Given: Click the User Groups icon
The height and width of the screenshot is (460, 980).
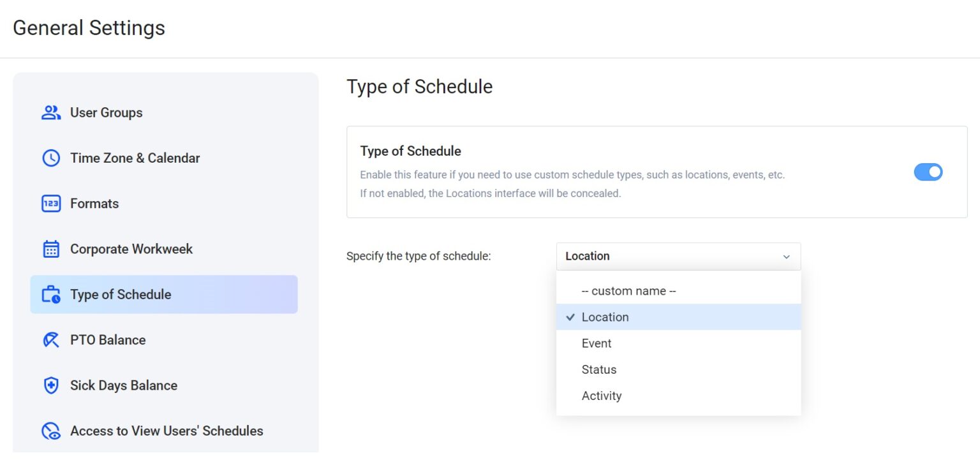Looking at the screenshot, I should click(x=51, y=112).
